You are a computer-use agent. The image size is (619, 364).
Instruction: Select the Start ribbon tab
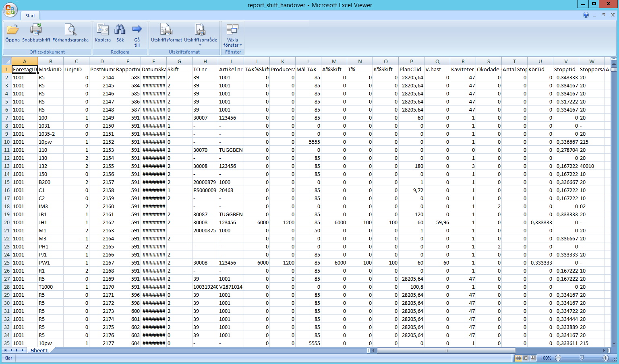click(30, 16)
